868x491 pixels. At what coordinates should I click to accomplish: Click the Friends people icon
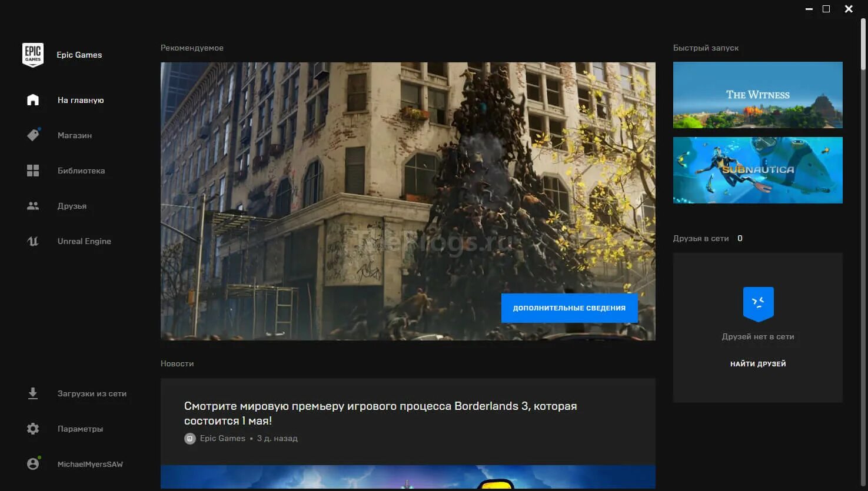[33, 206]
